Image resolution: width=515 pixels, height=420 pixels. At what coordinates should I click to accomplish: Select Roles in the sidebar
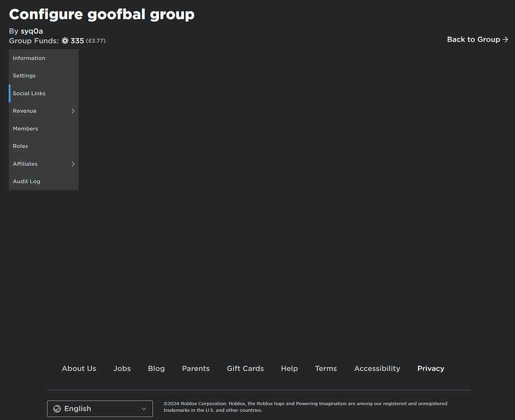click(x=20, y=146)
